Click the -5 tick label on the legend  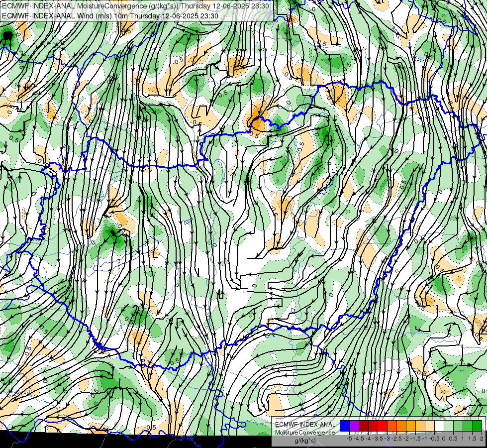349,439
